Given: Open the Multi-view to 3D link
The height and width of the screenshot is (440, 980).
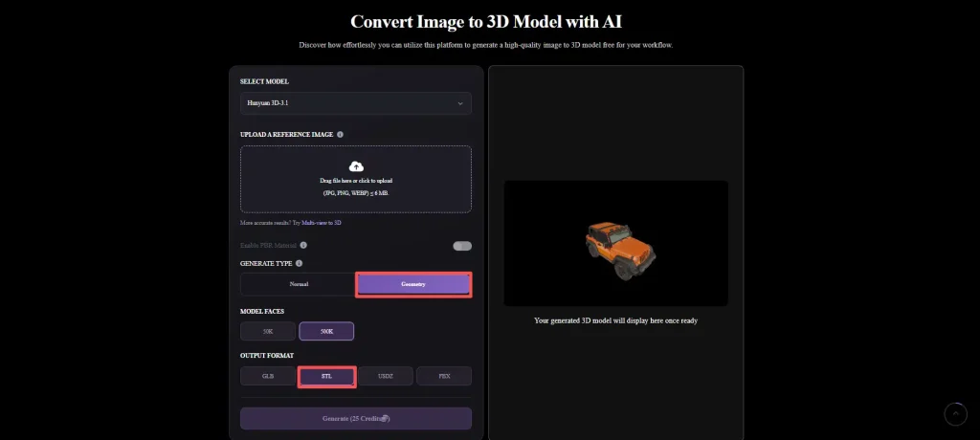Looking at the screenshot, I should coord(322,223).
